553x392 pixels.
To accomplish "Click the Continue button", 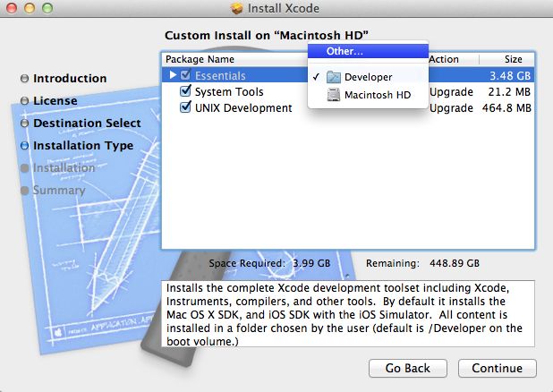I will pyautogui.click(x=498, y=368).
